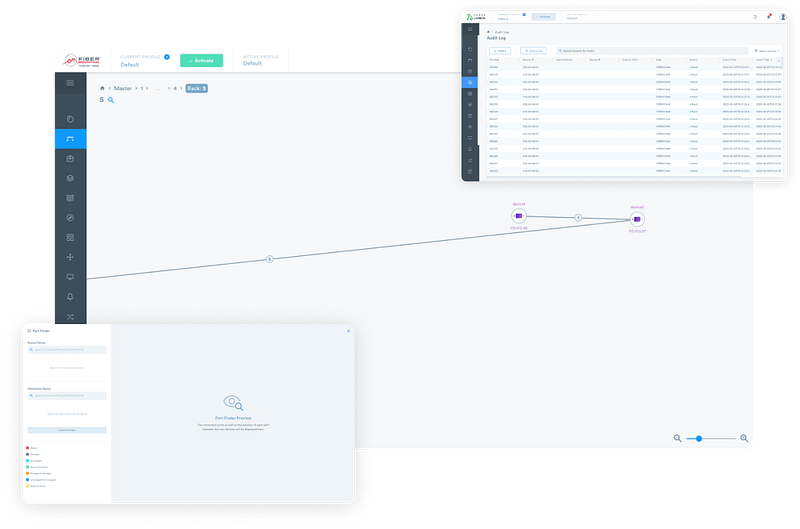
Task: Open hamburger menu in Audit Log window sidebar
Action: tap(470, 29)
